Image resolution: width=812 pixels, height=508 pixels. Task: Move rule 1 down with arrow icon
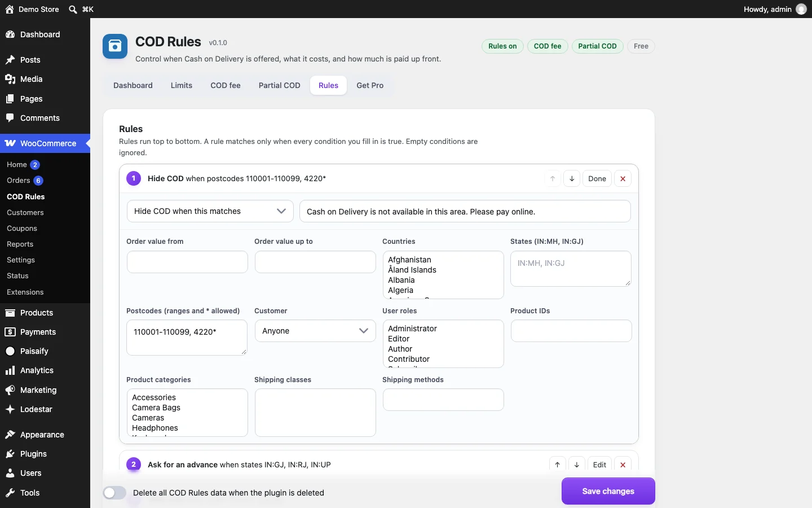click(x=572, y=179)
